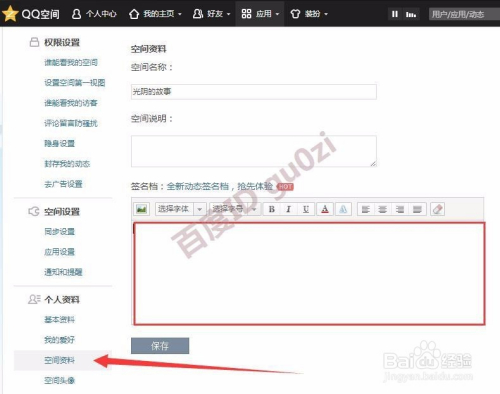The height and width of the screenshot is (394, 500).
Task: Click the QQ空间 star logo
Action: [x=10, y=14]
